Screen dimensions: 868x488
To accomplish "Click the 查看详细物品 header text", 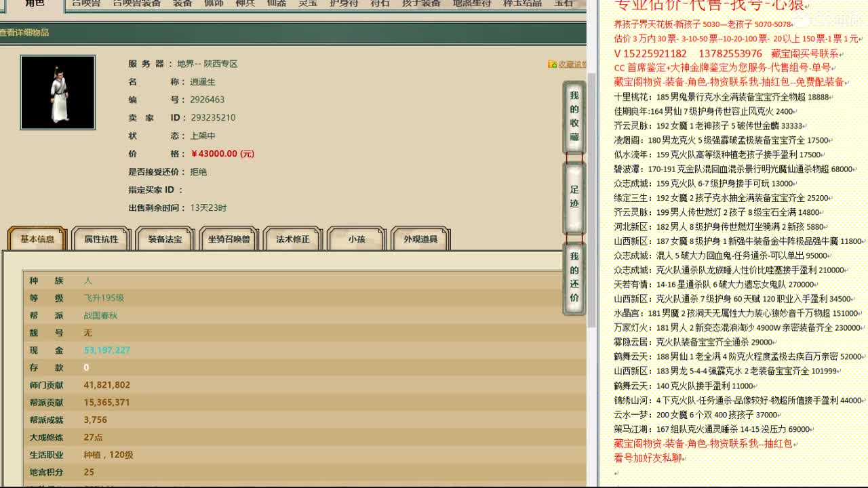I will coord(24,33).
